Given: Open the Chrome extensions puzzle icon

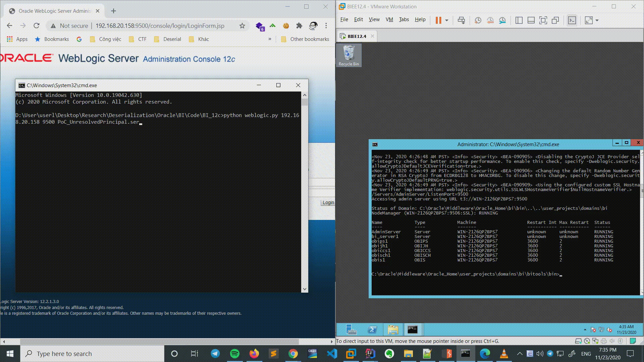Looking at the screenshot, I should point(299,25).
